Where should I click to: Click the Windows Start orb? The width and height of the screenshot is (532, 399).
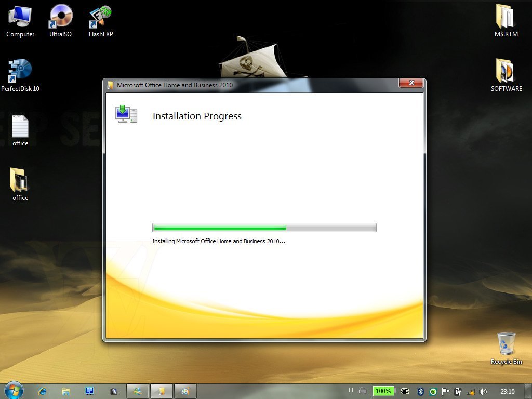14,391
